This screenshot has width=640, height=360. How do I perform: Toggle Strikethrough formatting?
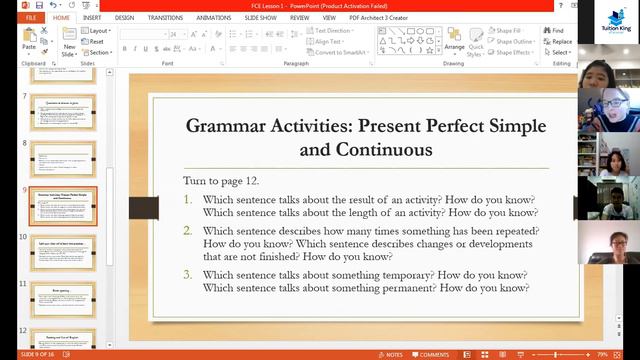[167, 49]
